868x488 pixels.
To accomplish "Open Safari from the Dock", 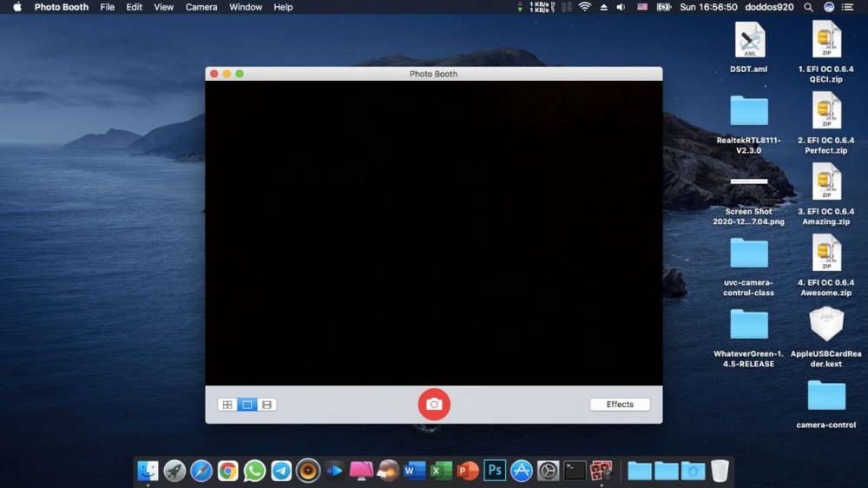I will (201, 471).
